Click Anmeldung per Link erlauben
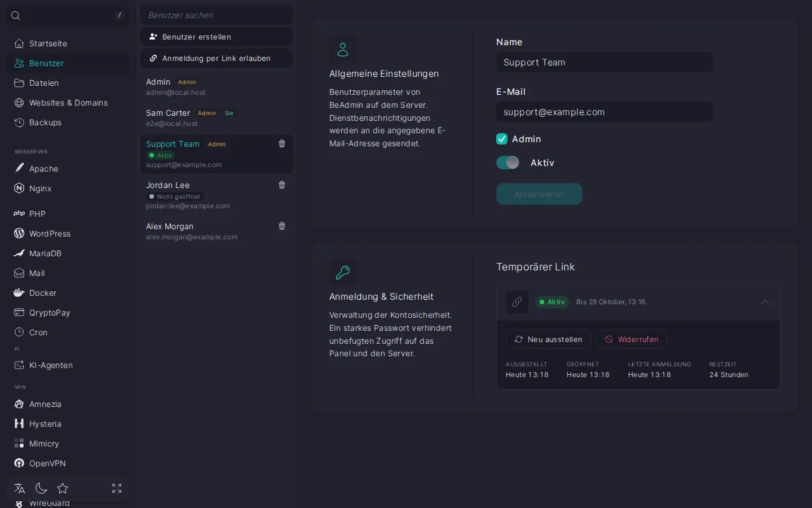Image resolution: width=812 pixels, height=508 pixels. coord(217,58)
